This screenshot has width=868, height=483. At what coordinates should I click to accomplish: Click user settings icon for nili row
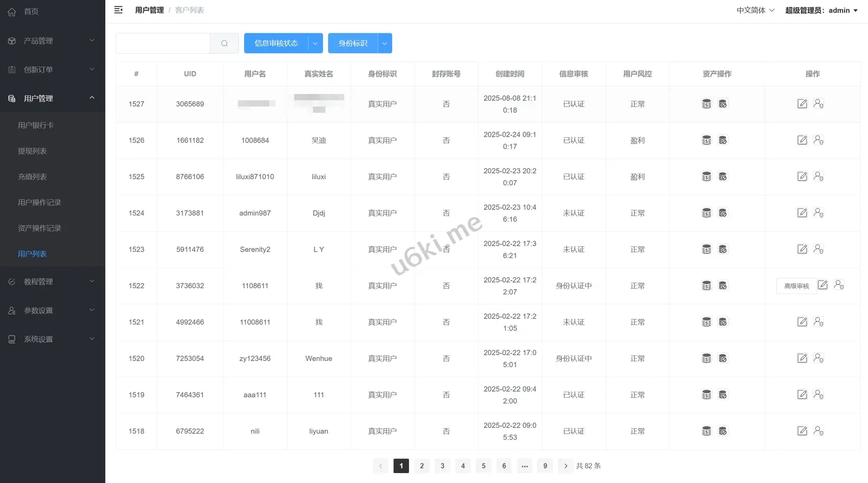818,431
